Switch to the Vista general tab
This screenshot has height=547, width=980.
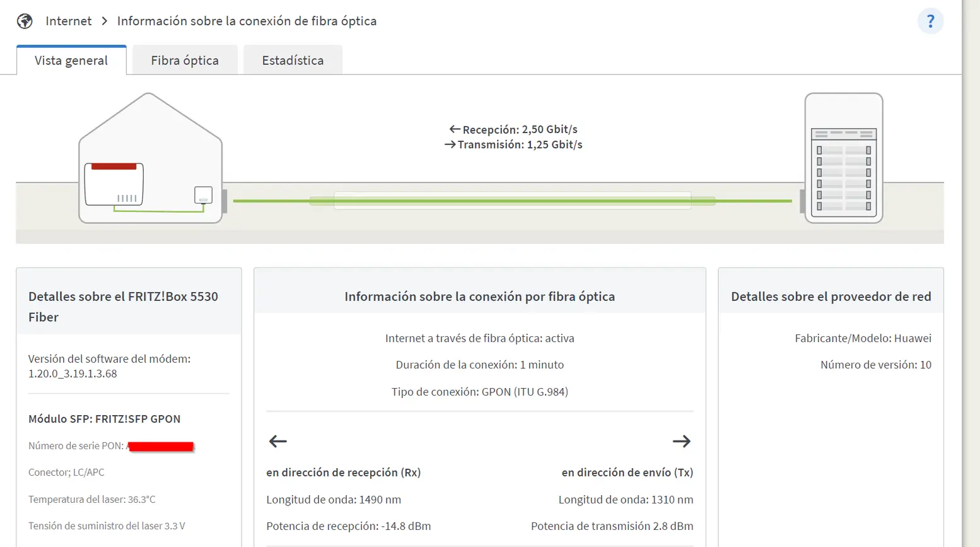click(71, 60)
